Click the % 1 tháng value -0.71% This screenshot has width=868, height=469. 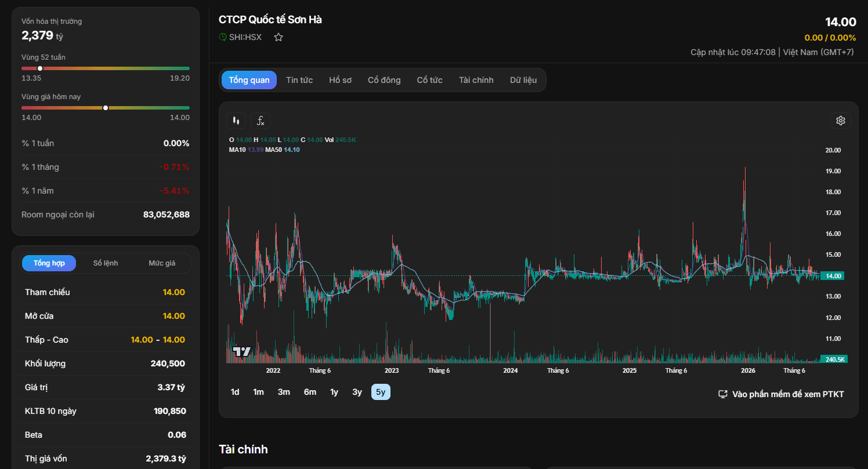(175, 167)
